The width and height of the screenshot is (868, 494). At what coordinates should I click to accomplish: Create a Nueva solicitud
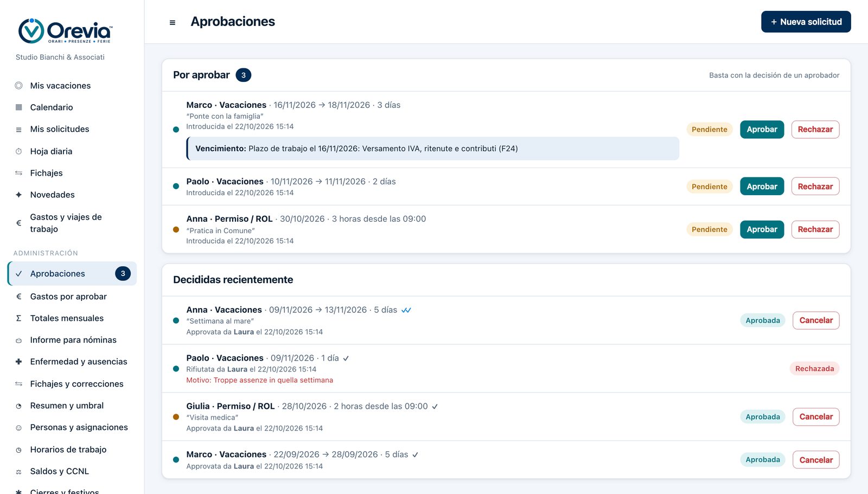[806, 22]
